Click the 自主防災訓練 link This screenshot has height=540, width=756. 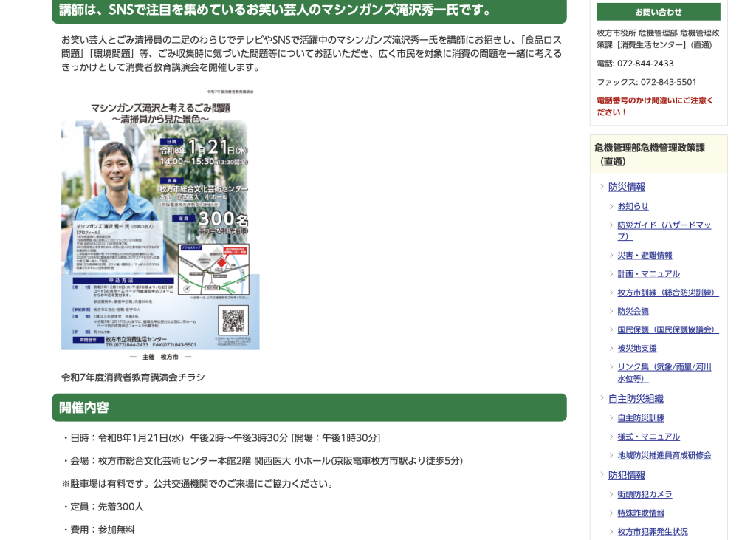click(641, 418)
